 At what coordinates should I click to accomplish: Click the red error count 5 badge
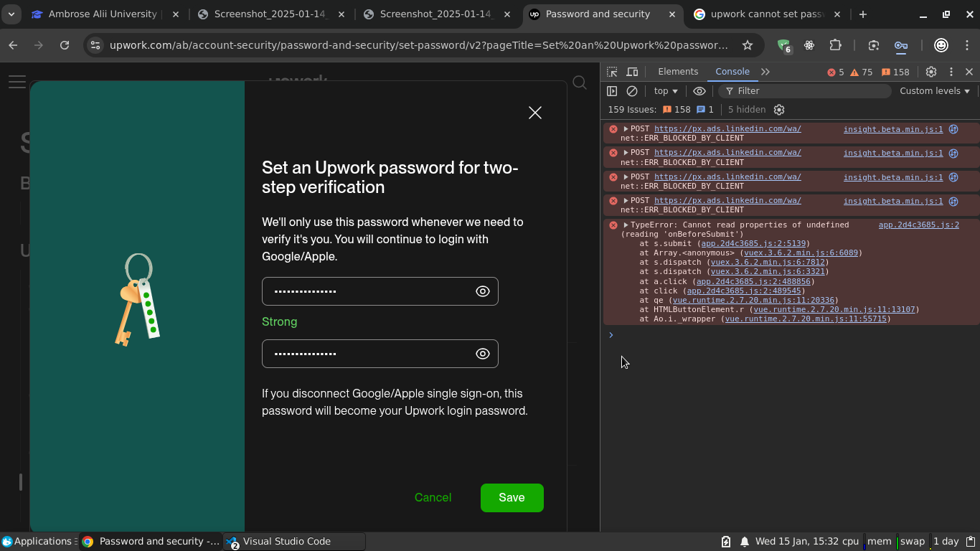(x=836, y=72)
